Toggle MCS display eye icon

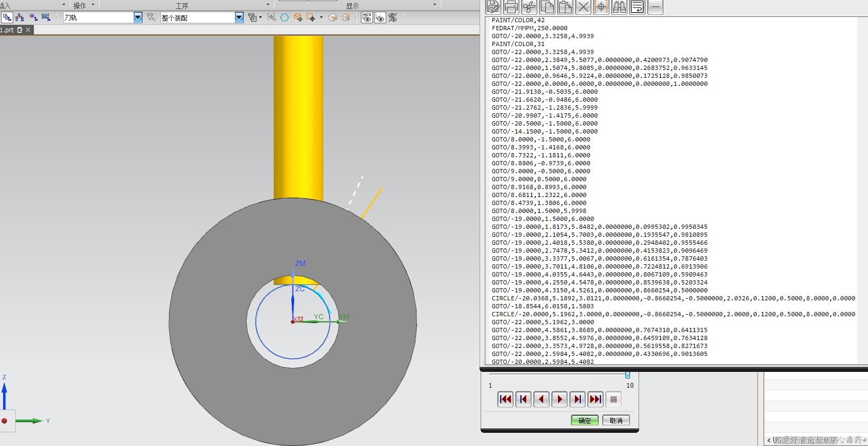point(367,17)
